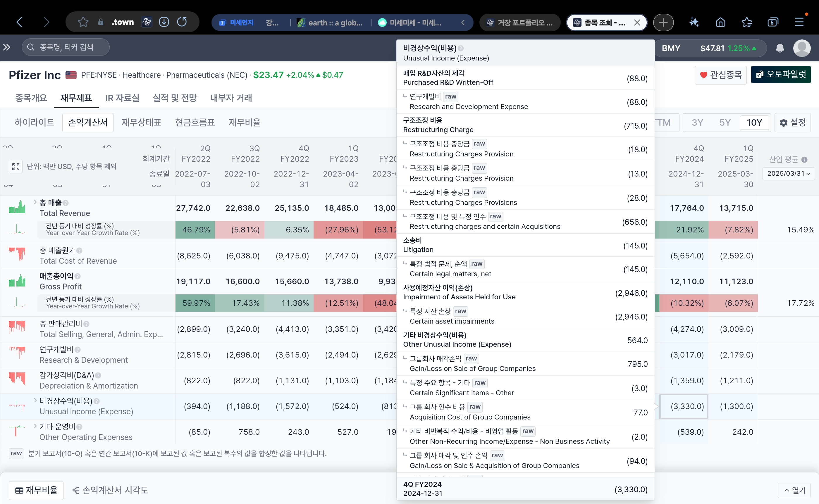Expand the sidebar with double chevron icon
The height and width of the screenshot is (504, 819).
click(7, 47)
